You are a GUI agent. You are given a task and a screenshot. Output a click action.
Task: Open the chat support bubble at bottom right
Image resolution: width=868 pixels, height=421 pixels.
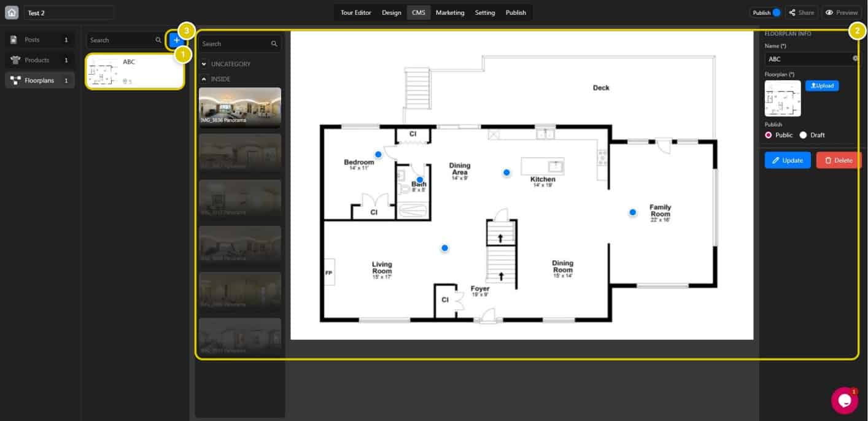844,400
